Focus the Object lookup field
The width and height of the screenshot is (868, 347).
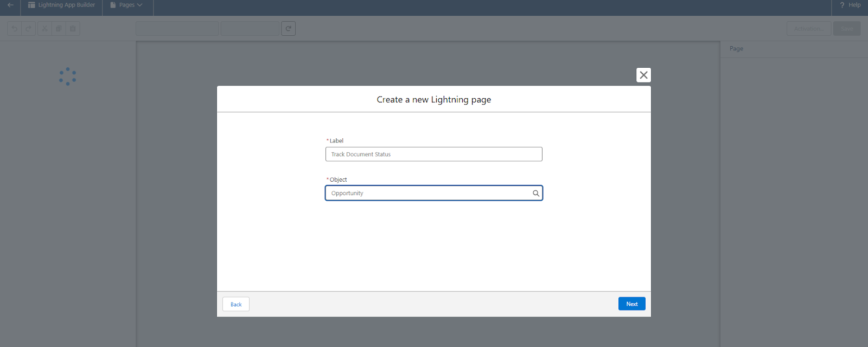(x=429, y=194)
